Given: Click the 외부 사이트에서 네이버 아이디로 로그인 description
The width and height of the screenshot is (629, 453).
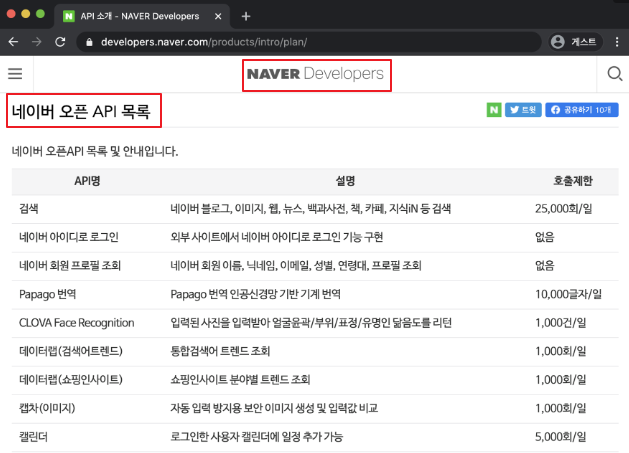Looking at the screenshot, I should pyautogui.click(x=276, y=237).
